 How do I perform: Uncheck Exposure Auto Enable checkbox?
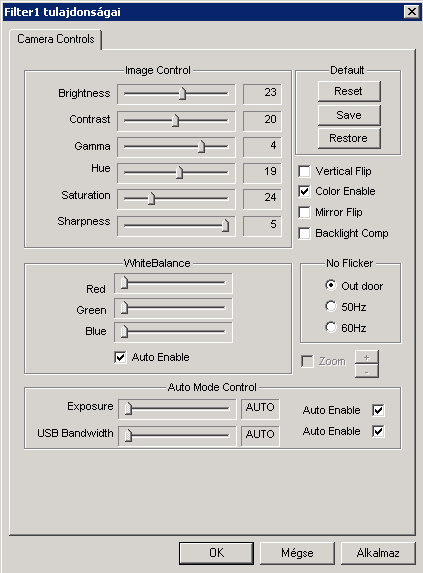pos(378,410)
